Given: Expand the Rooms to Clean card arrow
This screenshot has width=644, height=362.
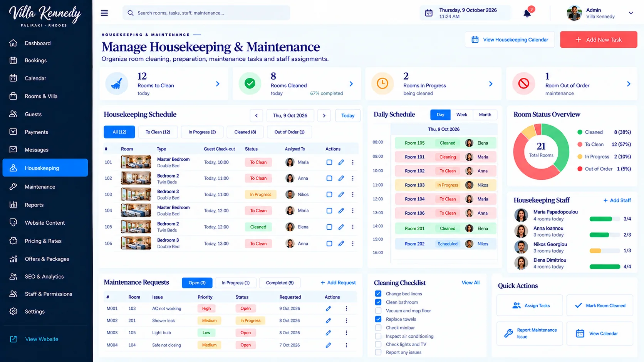Looking at the screenshot, I should [x=218, y=84].
